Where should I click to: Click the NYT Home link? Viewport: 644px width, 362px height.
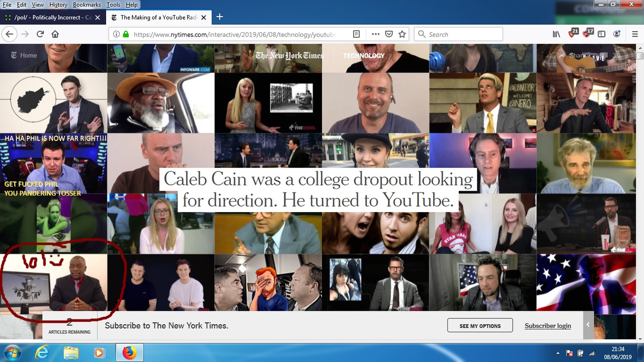click(x=24, y=55)
